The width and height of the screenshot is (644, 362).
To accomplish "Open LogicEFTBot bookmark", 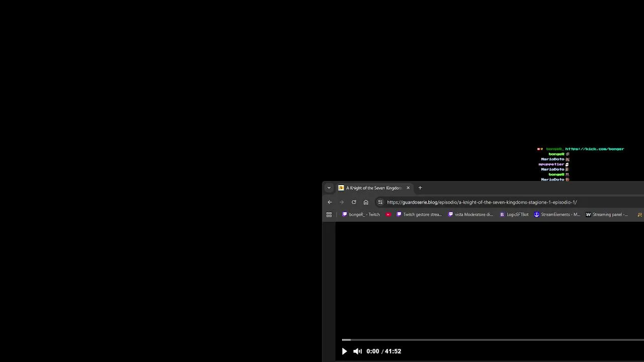I will pos(514,215).
